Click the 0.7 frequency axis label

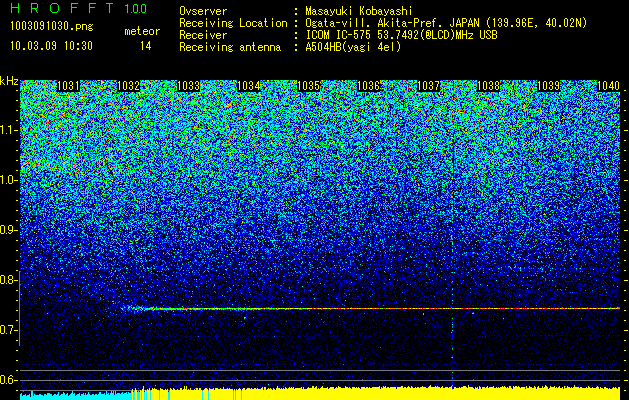8,330
